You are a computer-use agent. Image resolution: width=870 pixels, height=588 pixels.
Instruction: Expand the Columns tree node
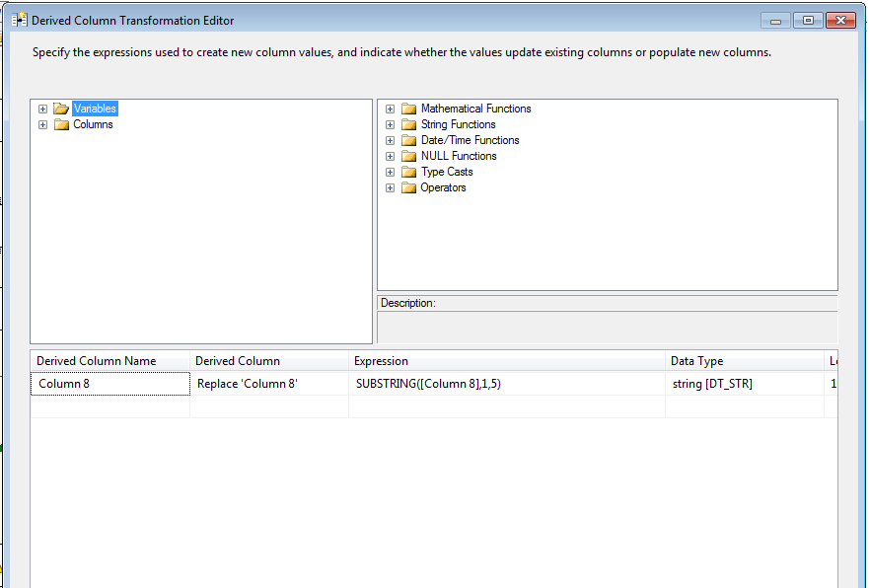pos(42,124)
